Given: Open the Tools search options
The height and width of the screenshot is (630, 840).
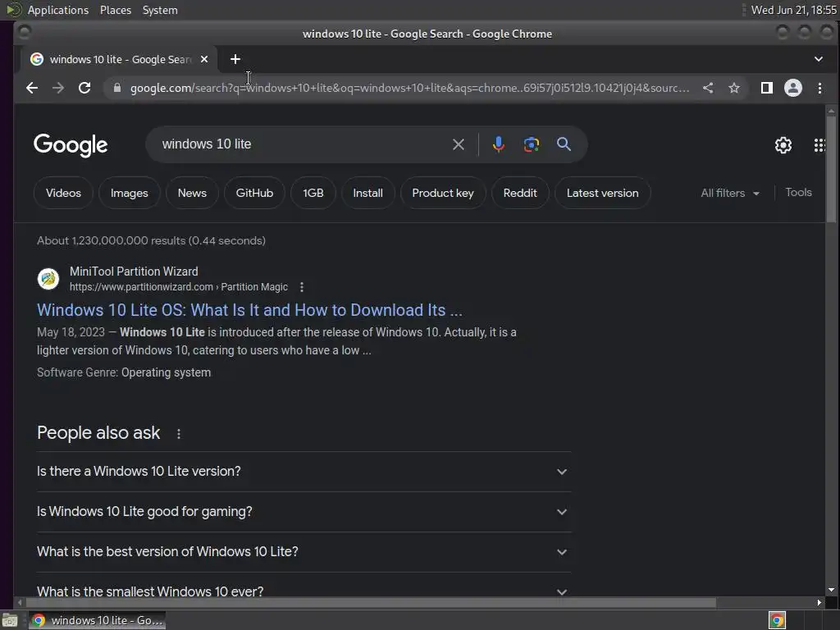Looking at the screenshot, I should [798, 192].
